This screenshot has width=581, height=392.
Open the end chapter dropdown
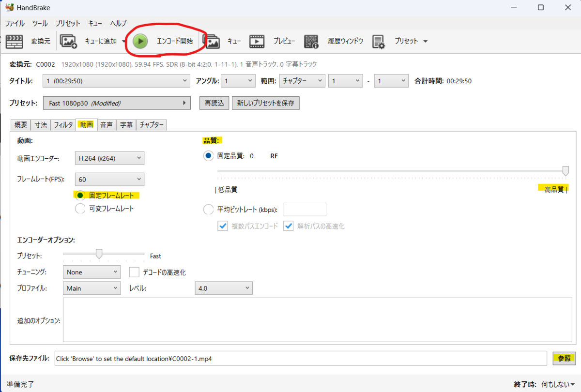click(391, 81)
